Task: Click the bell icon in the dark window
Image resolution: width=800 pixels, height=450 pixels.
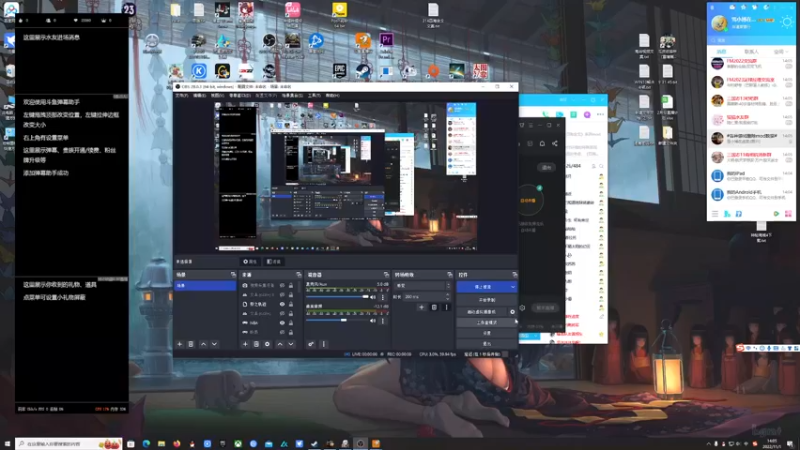Action: (x=542, y=143)
